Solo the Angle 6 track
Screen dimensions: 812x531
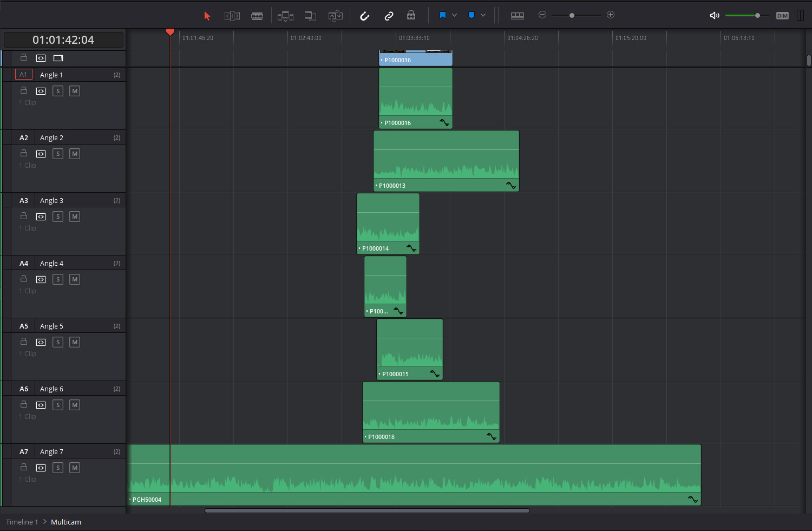click(x=58, y=405)
